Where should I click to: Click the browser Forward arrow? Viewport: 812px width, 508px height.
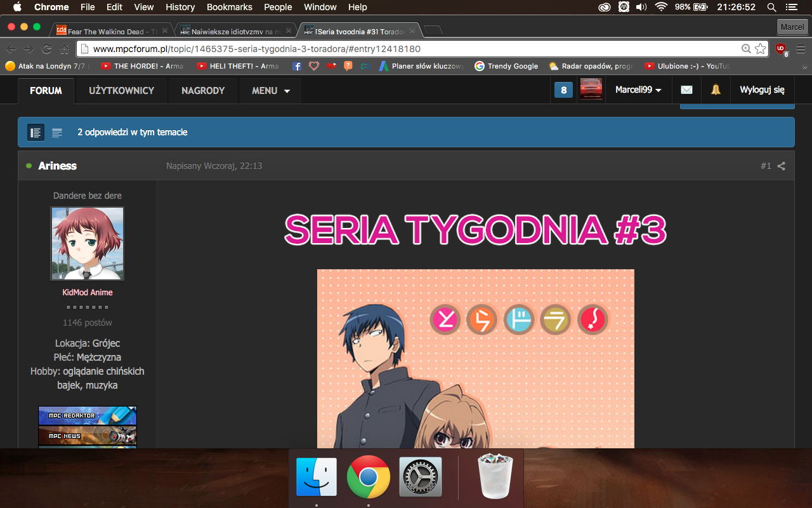click(x=29, y=49)
